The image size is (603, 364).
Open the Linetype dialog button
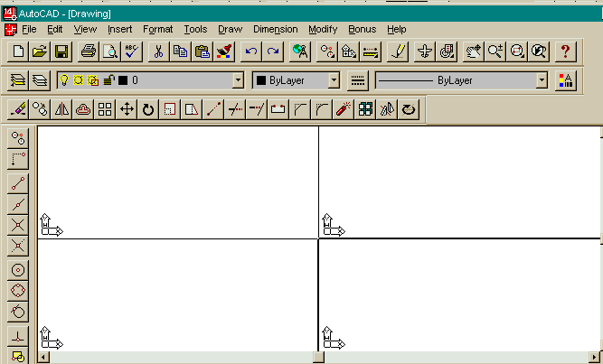358,80
